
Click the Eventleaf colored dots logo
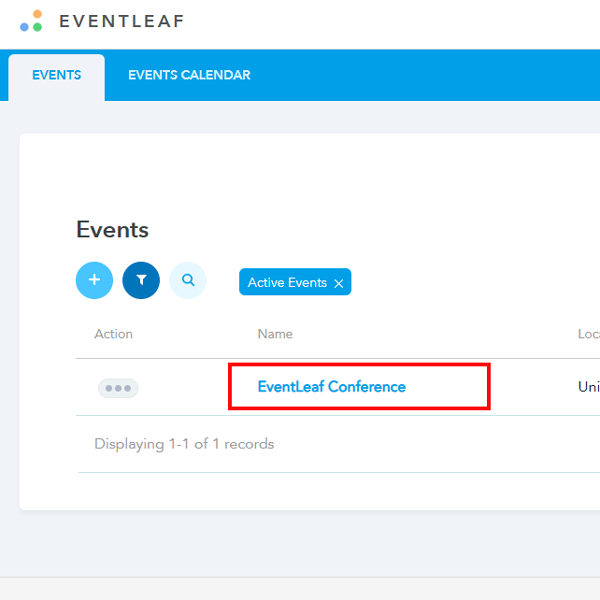(x=31, y=21)
